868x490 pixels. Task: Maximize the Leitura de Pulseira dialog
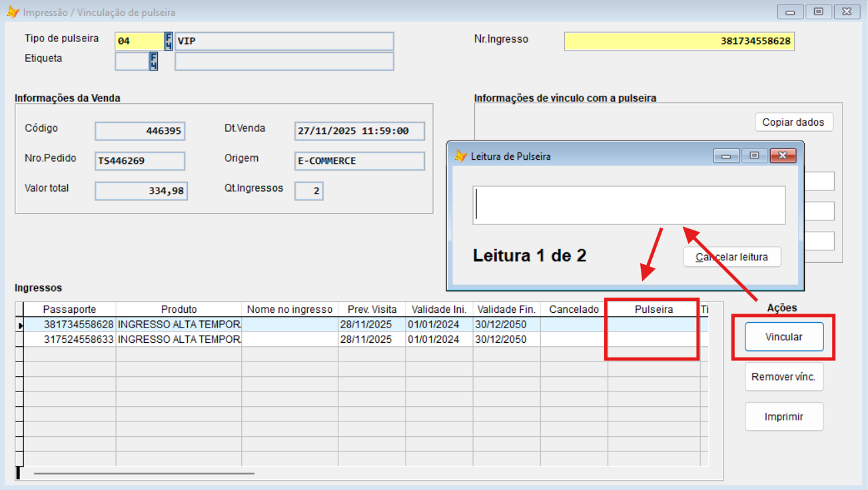(754, 156)
